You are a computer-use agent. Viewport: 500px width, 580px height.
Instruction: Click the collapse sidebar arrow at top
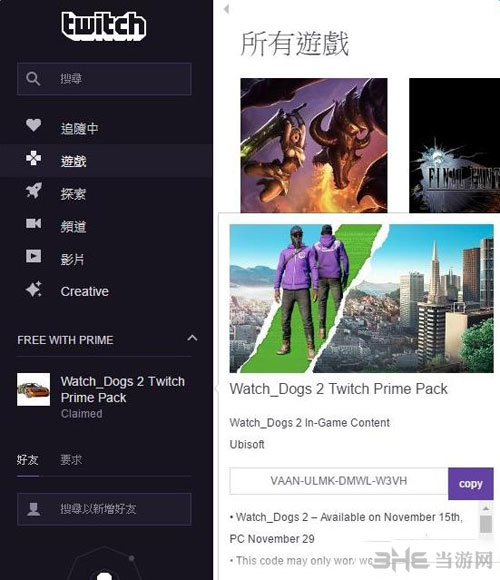click(x=226, y=9)
